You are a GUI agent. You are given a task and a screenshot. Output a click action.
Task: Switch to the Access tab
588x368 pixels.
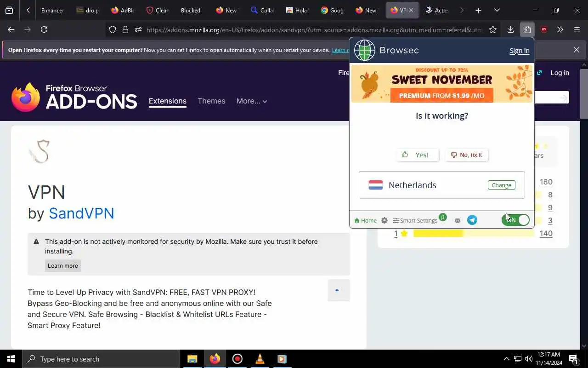click(437, 10)
